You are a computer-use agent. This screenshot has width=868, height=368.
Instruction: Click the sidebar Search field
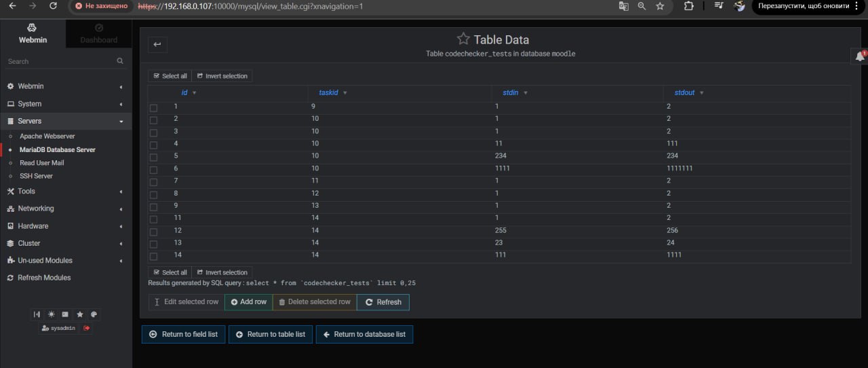(61, 61)
